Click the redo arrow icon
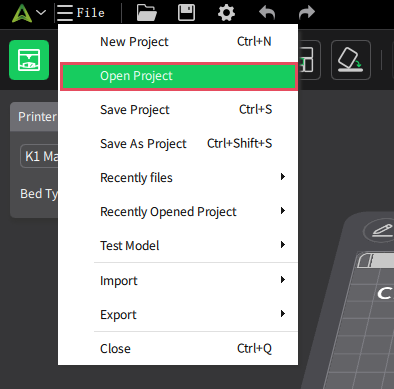Screen dimensions: 394x389 [307, 13]
